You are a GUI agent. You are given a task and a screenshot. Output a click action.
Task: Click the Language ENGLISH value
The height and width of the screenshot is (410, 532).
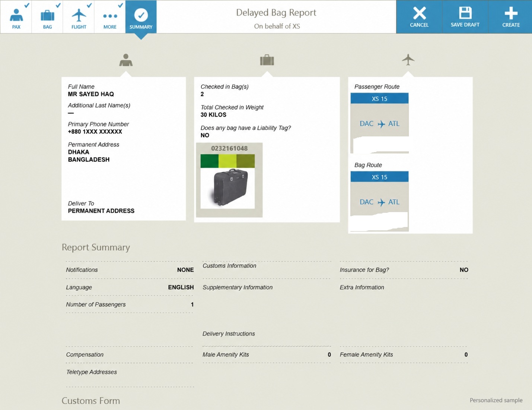181,287
